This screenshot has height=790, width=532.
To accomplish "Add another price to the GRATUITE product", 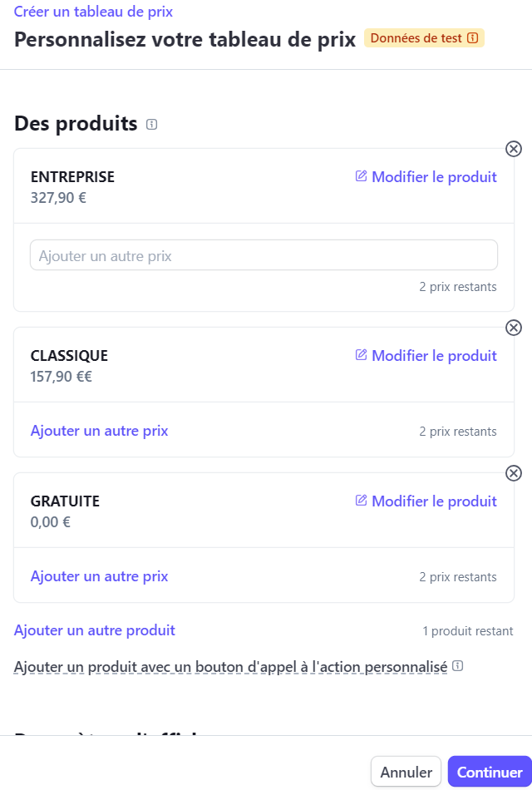I will [x=99, y=576].
